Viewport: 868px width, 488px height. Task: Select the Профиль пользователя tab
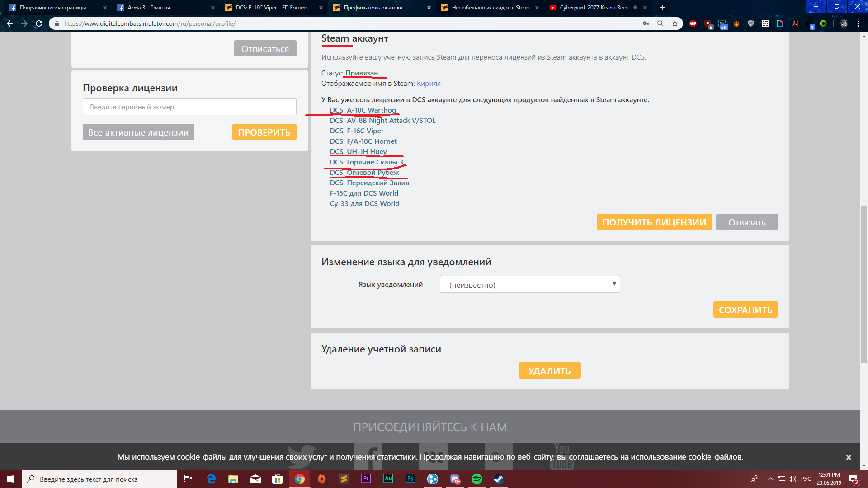pos(382,8)
